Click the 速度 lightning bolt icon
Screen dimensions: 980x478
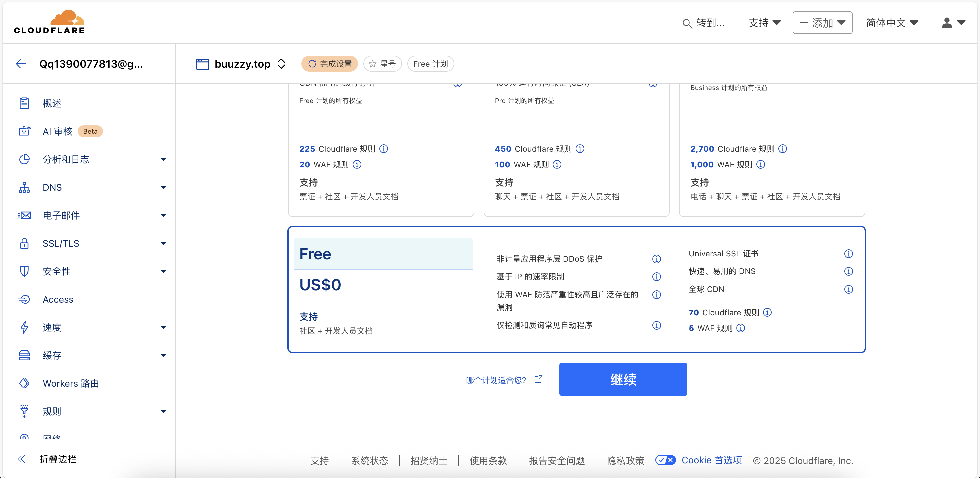pos(24,327)
